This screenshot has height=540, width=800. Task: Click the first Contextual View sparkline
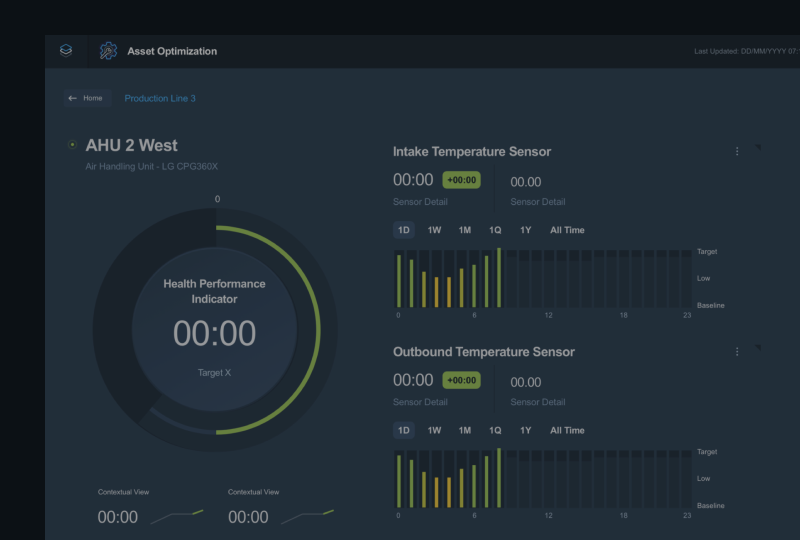click(x=177, y=517)
